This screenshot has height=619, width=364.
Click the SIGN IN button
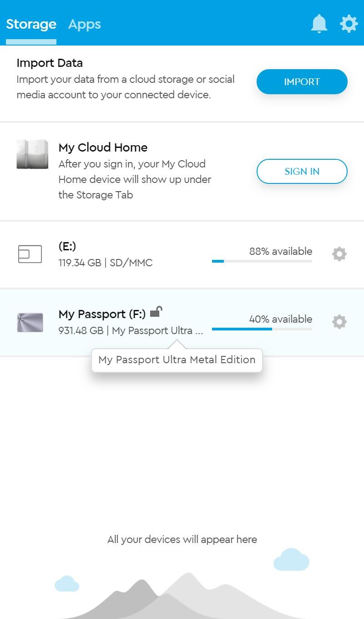[x=302, y=171]
